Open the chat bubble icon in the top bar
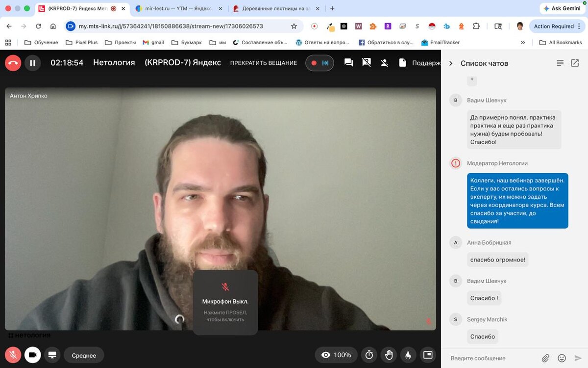 pyautogui.click(x=349, y=63)
